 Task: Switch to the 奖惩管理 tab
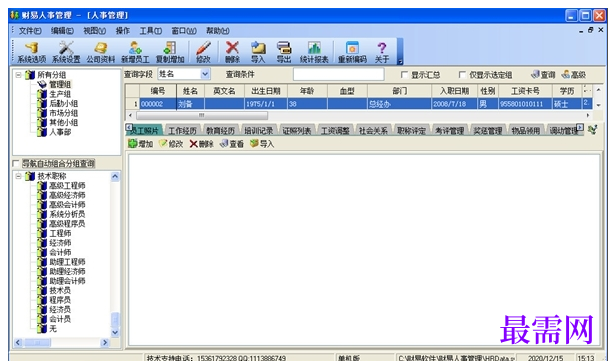click(488, 131)
